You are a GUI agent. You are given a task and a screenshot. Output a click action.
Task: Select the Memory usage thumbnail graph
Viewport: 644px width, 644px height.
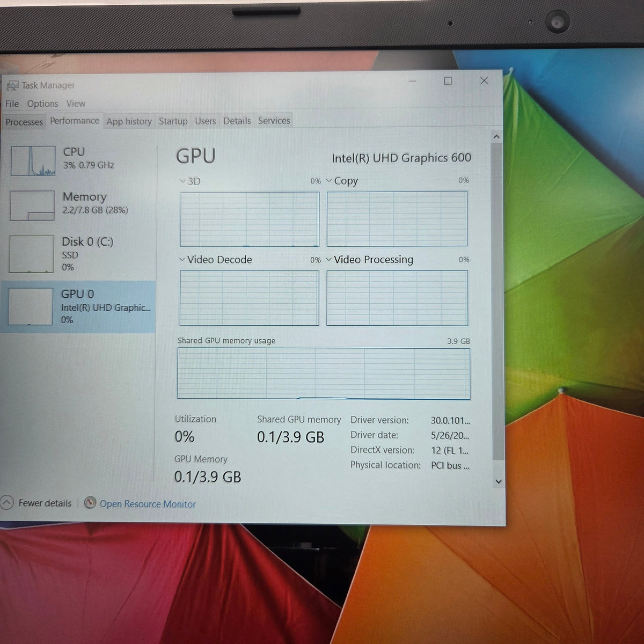click(32, 205)
